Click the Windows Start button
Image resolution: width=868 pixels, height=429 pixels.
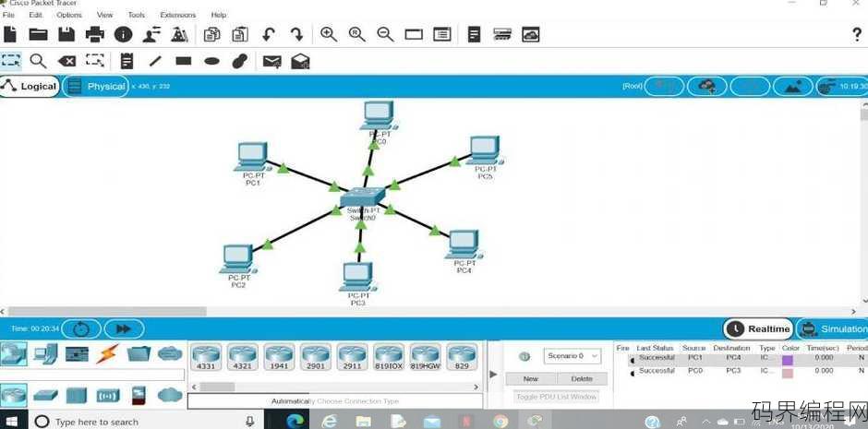click(11, 422)
